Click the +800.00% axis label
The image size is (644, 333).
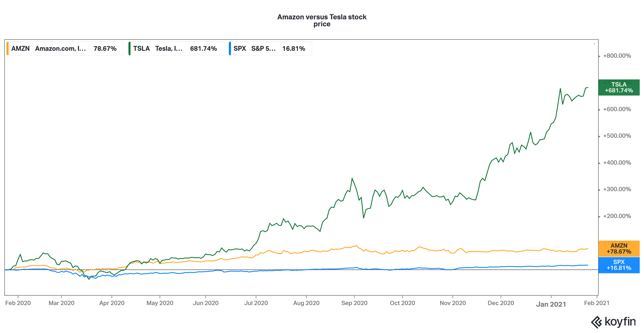pyautogui.click(x=617, y=56)
